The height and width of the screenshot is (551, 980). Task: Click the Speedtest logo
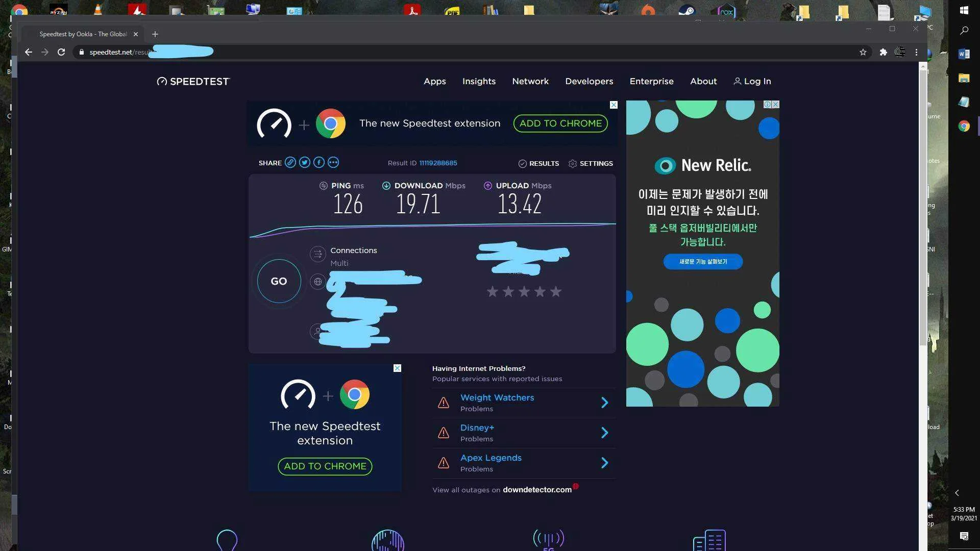click(x=193, y=82)
